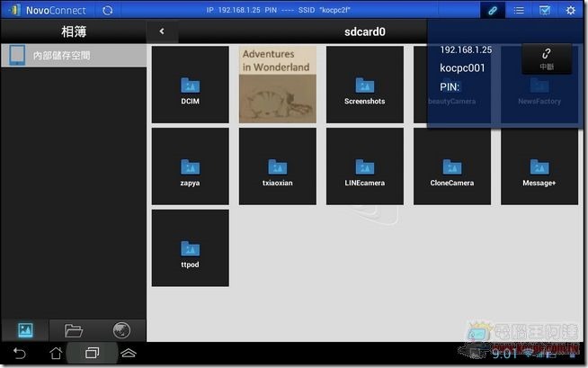
Task: Open the Message+ folder
Action: click(539, 166)
